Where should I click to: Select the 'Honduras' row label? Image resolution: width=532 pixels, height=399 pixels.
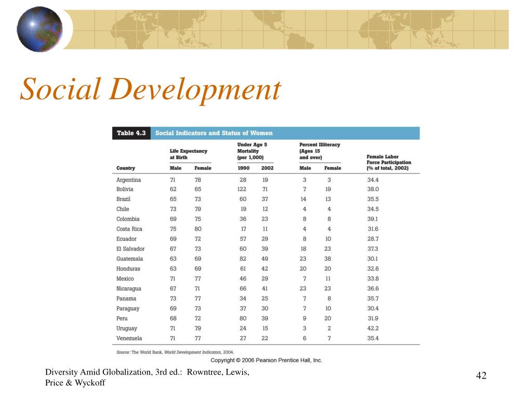tap(128, 269)
